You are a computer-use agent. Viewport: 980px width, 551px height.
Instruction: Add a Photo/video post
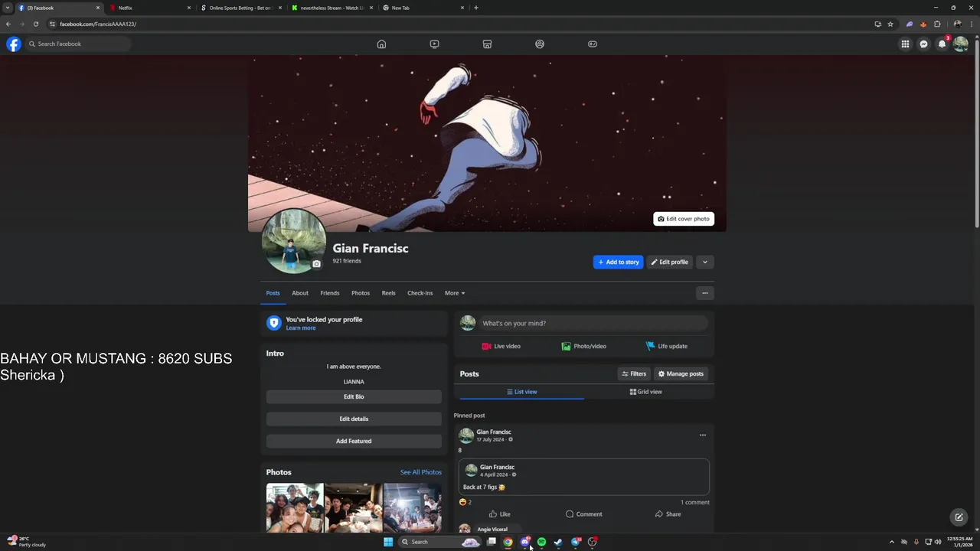pyautogui.click(x=583, y=346)
